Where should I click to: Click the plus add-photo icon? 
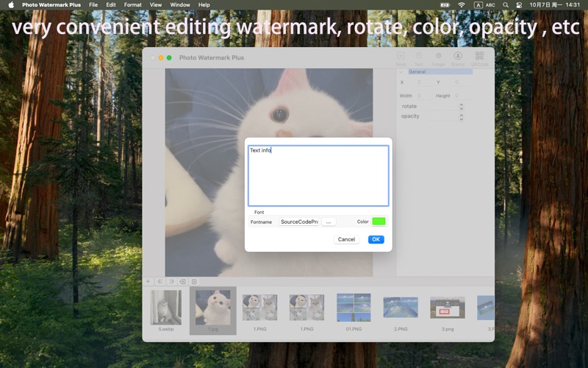(148, 281)
